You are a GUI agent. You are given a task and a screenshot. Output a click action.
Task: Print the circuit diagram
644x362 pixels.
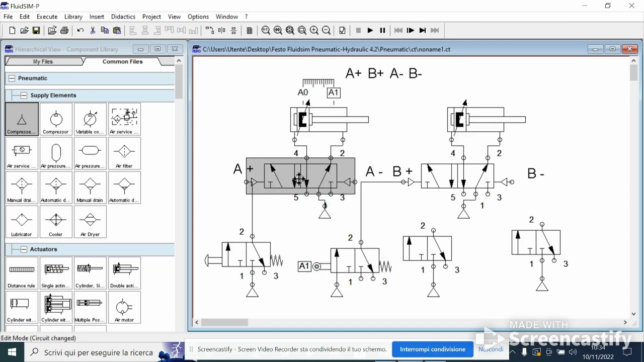click(64, 31)
